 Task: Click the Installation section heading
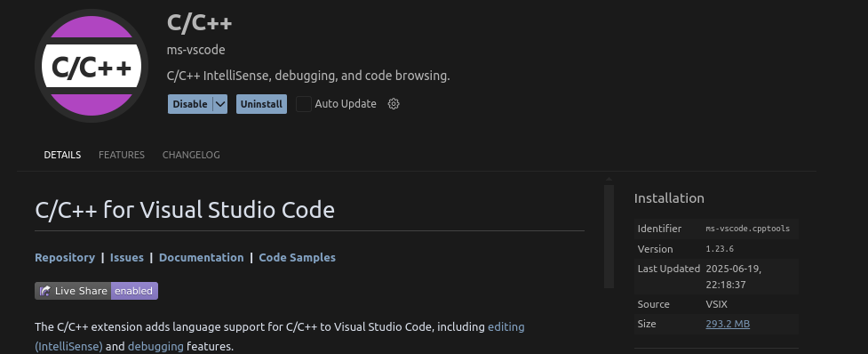(x=669, y=198)
